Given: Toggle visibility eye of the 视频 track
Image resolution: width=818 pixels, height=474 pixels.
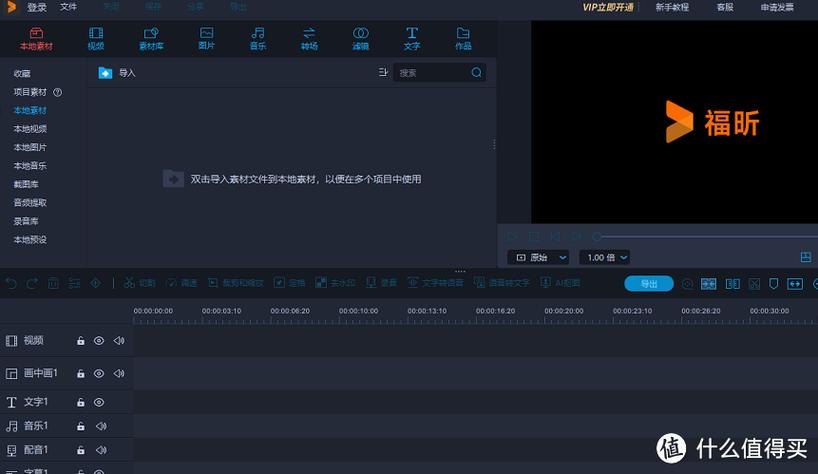Looking at the screenshot, I should (x=99, y=341).
